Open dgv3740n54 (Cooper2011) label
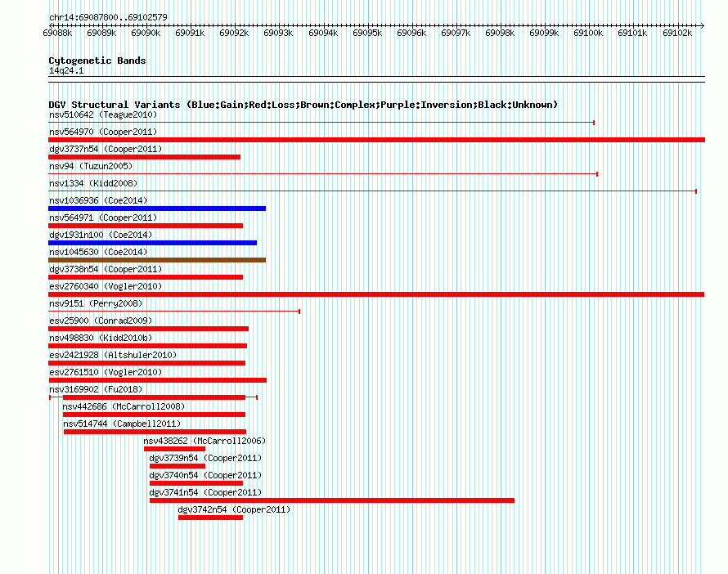728x574 pixels. [x=205, y=475]
